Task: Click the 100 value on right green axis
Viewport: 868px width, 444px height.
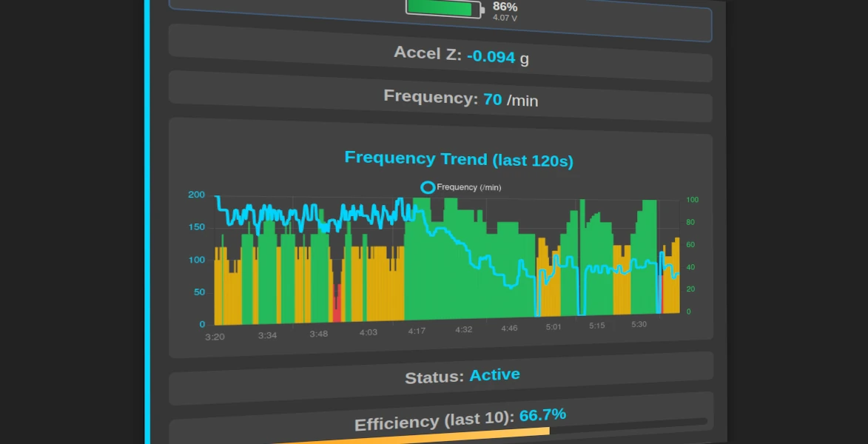Action: pos(692,200)
